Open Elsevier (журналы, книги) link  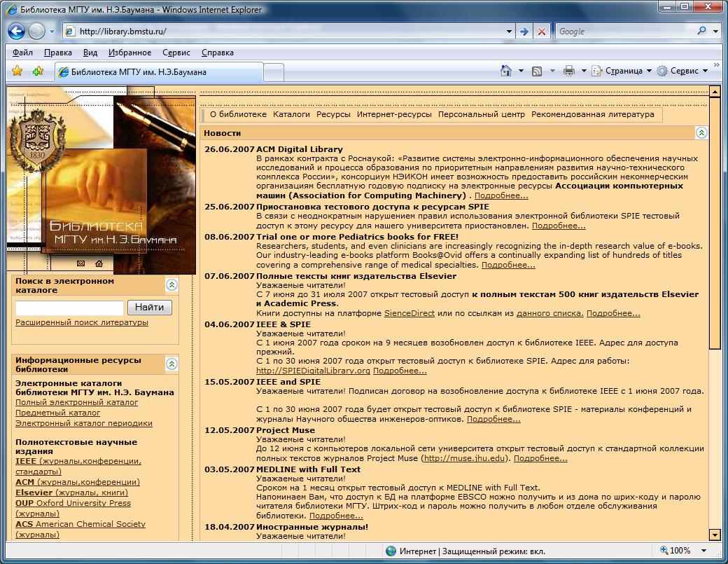point(71,493)
